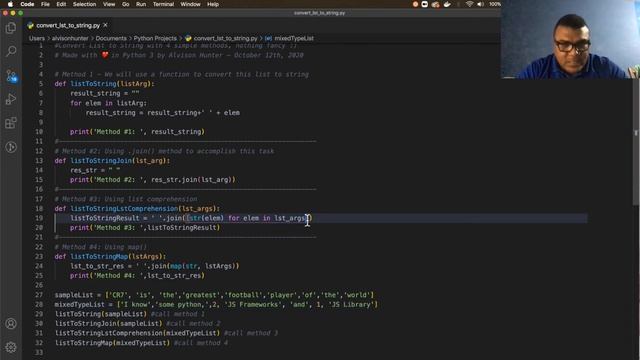Open the Explorer view in activity bar

click(11, 28)
